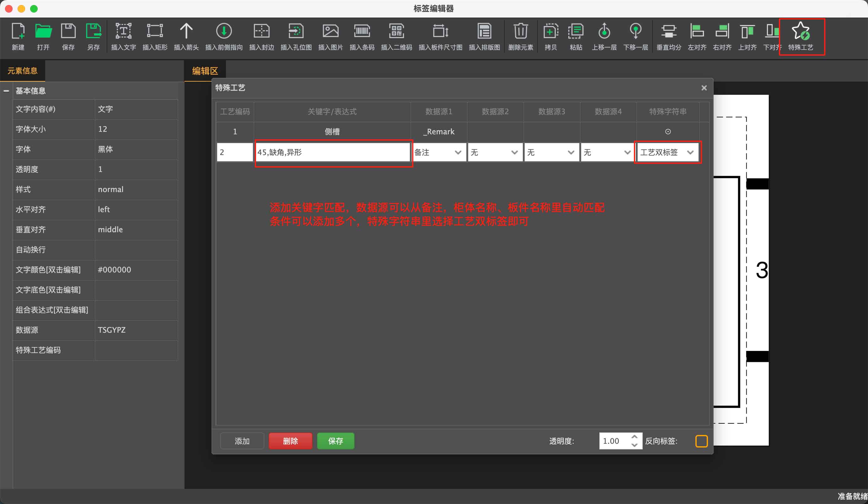Viewport: 868px width, 504px height.
Task: Open the 备注 data source dropdown
Action: (x=438, y=152)
